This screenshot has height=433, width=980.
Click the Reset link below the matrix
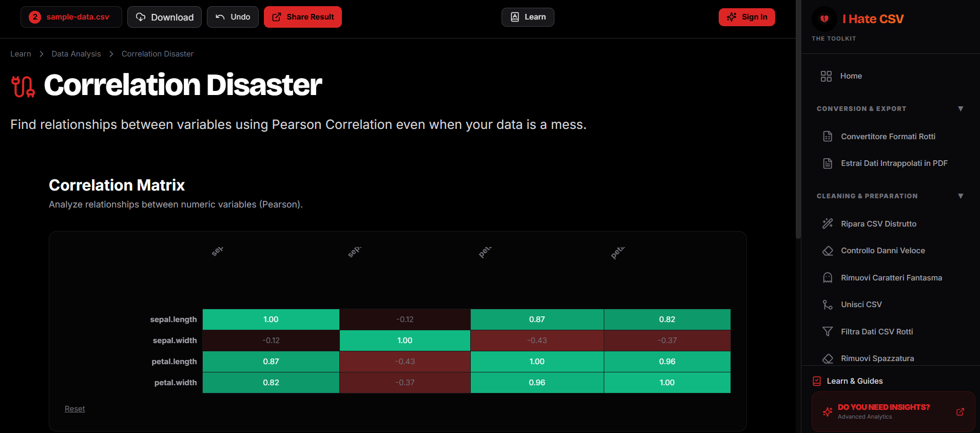click(75, 409)
